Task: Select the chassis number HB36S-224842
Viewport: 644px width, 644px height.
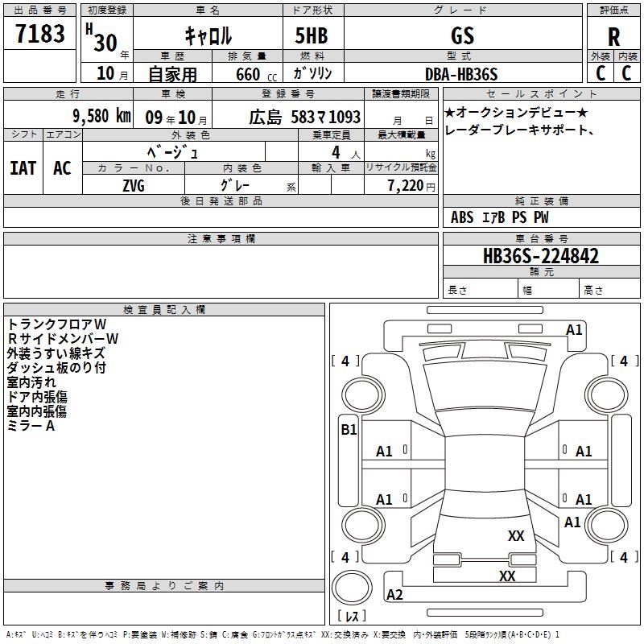Action: [x=541, y=256]
